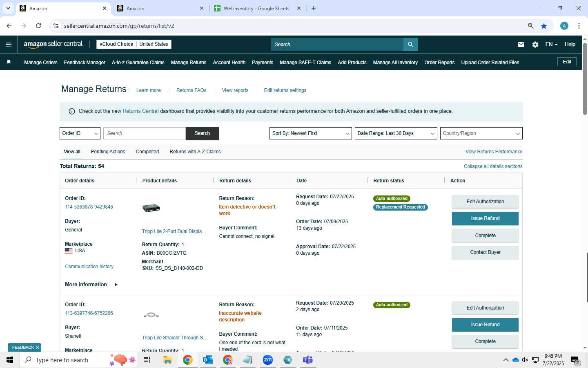The width and height of the screenshot is (588, 368).
Task: Open Manage SAFE-T Claims in nav bar
Action: (305, 63)
